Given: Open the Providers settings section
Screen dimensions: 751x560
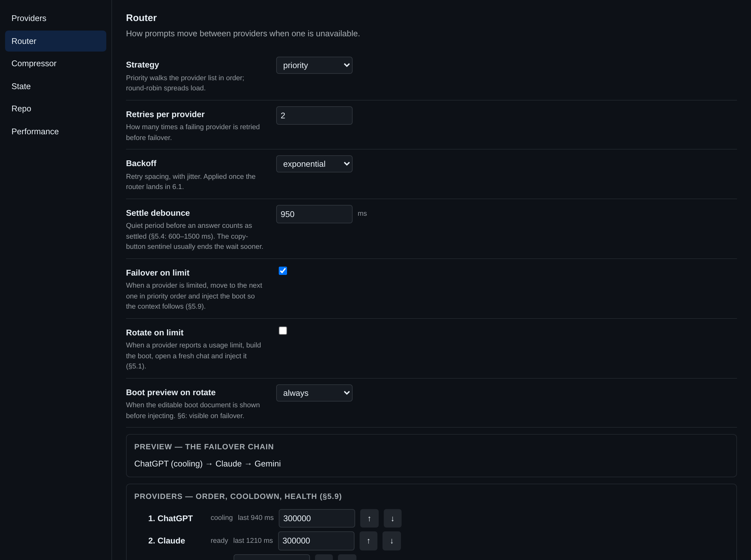Looking at the screenshot, I should [x=56, y=18].
